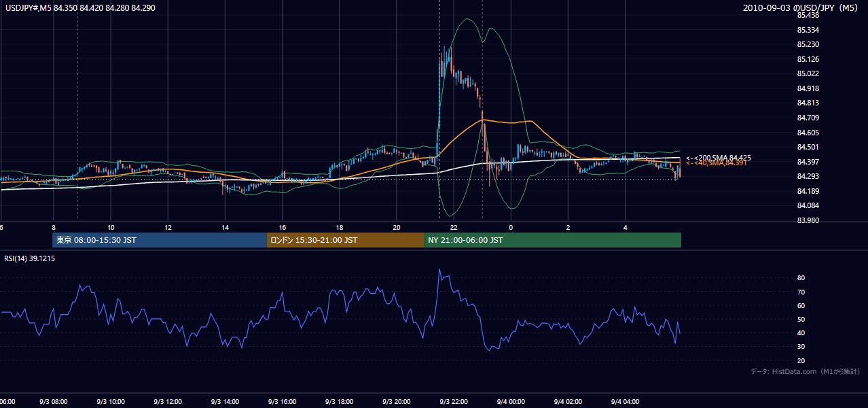
Task: Select the NY 21:00-06:00 JST session bar
Action: (552, 240)
